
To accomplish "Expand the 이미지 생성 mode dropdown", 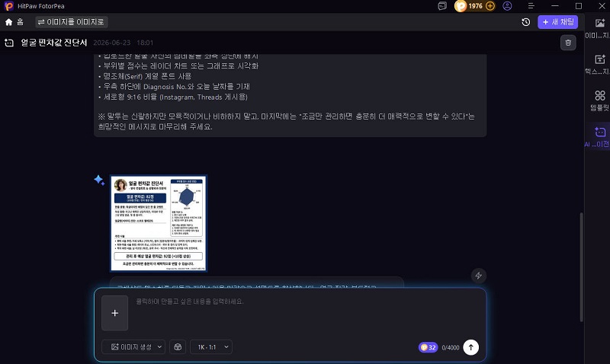I will (x=133, y=347).
